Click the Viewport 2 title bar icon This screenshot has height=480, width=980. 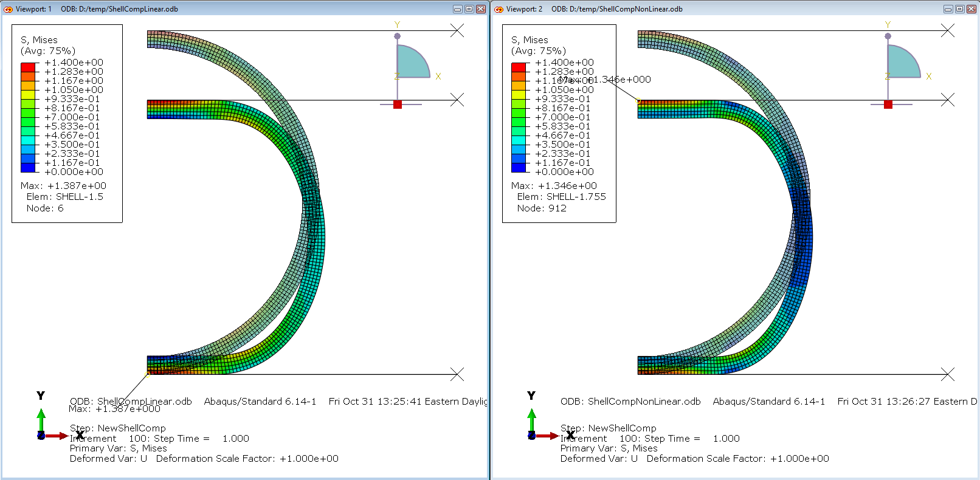499,9
